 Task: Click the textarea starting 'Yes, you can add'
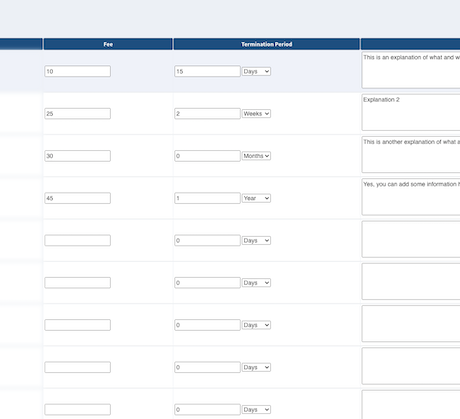click(411, 197)
